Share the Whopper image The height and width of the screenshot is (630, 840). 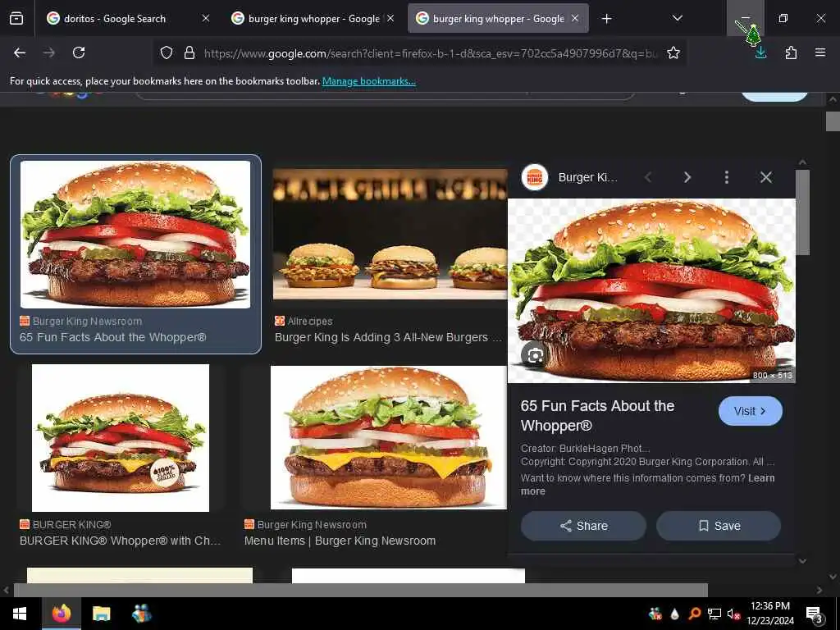[x=583, y=526]
